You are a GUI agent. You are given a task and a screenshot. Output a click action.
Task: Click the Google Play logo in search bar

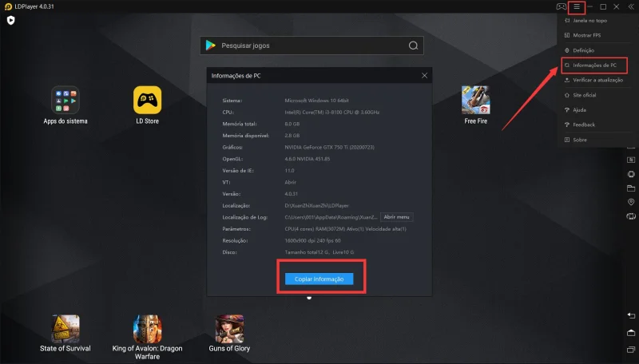[211, 45]
